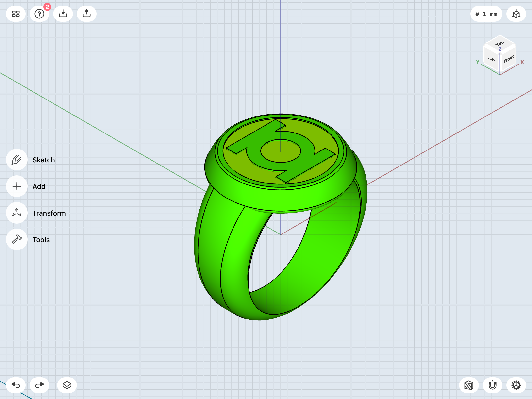Image resolution: width=532 pixels, height=399 pixels.
Task: Click the import download icon
Action: coord(63,14)
